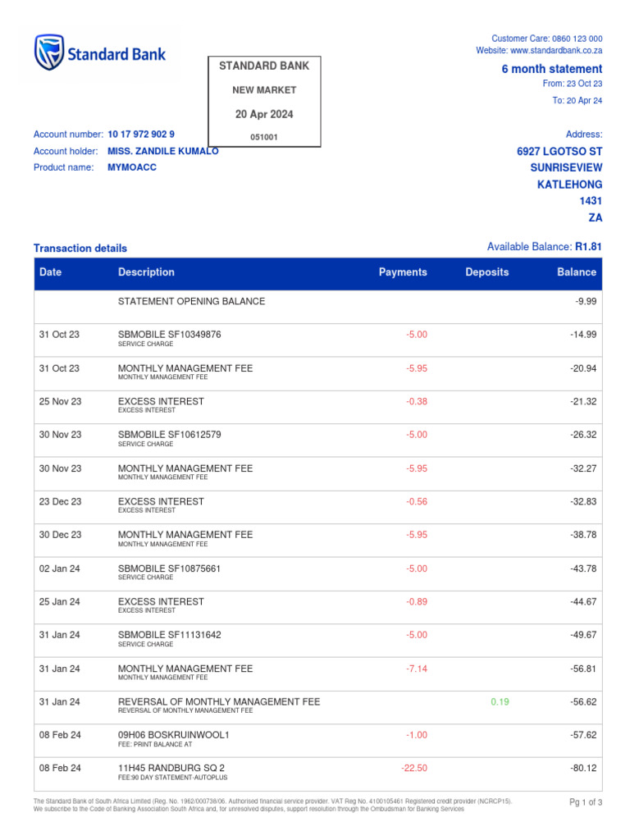This screenshot has height=840, width=630.
Task: Click 23 Dec 23 date cell
Action: [x=60, y=502]
